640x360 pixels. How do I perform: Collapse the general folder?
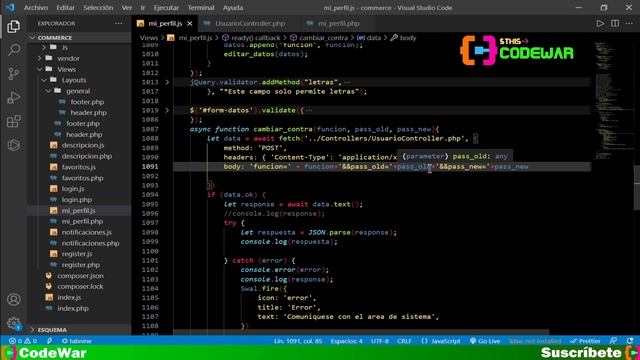click(79, 91)
